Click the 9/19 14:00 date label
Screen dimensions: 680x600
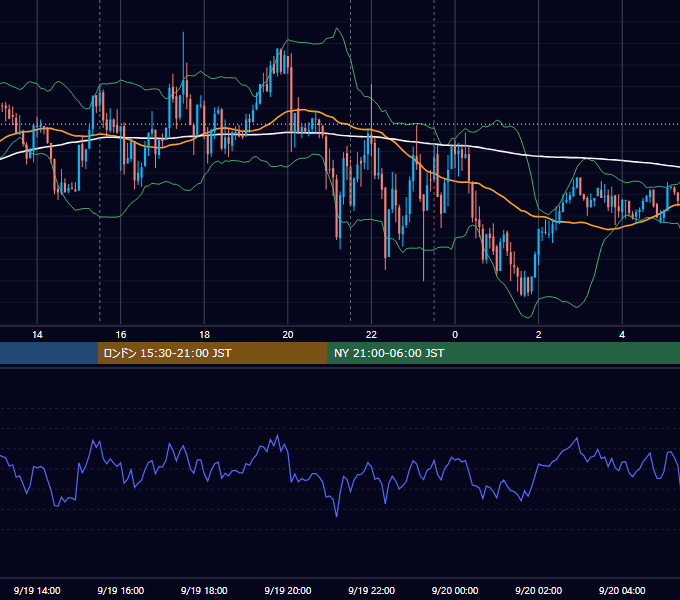pos(37,590)
